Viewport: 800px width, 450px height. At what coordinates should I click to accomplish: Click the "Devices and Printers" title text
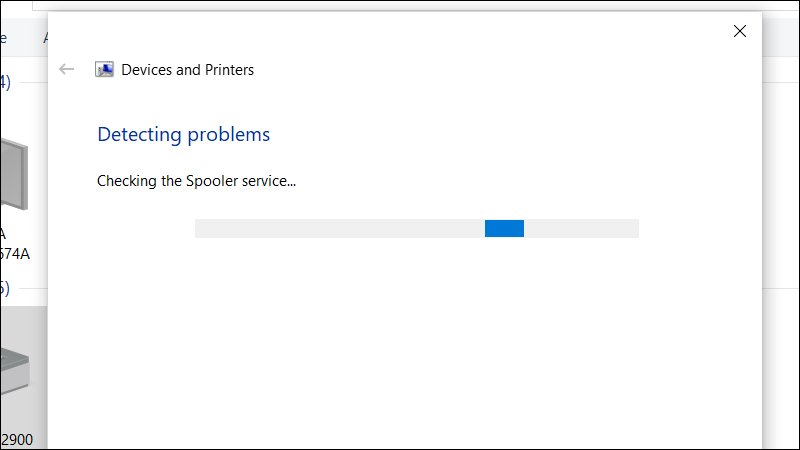[x=188, y=70]
